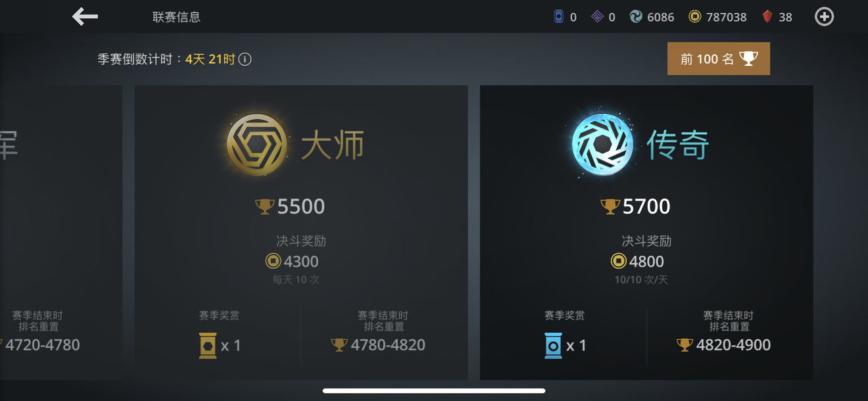The width and height of the screenshot is (868, 401).
Task: Tap the 4800 duel reward coins
Action: pos(637,261)
